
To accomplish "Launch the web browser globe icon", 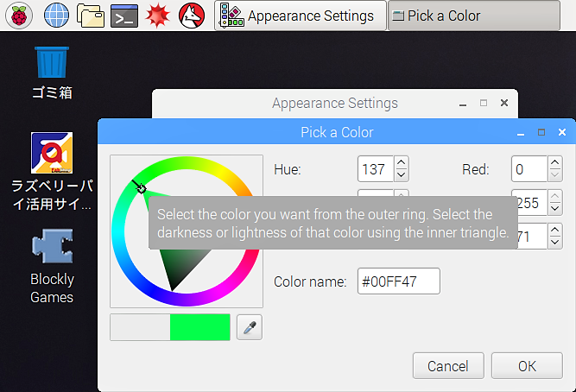I will [56, 16].
